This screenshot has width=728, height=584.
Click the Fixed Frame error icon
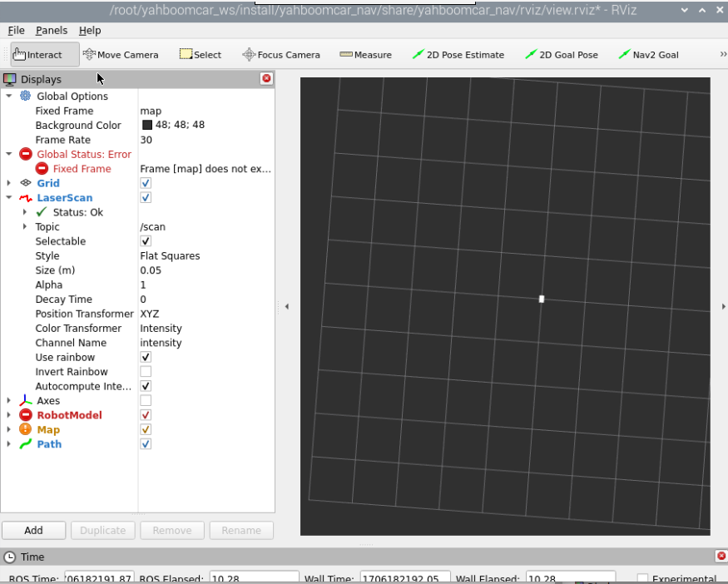[x=42, y=169]
